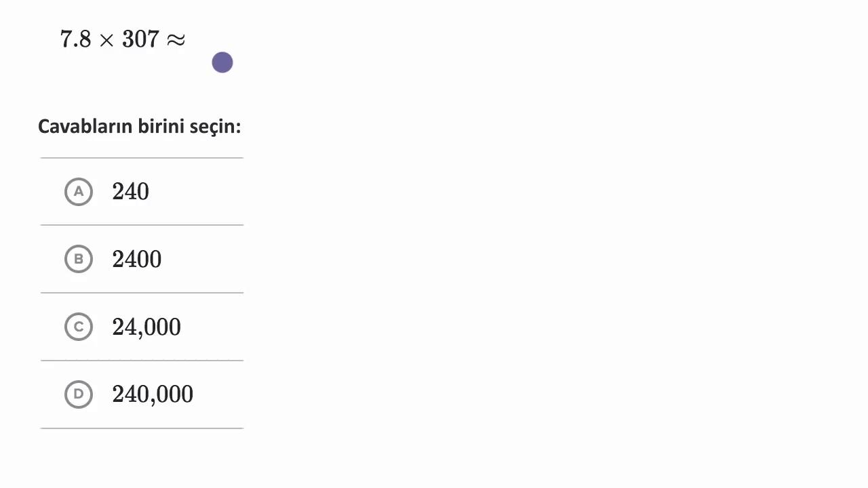Click the answer text 240
Viewport: 868px width, 488px height.
pos(130,192)
